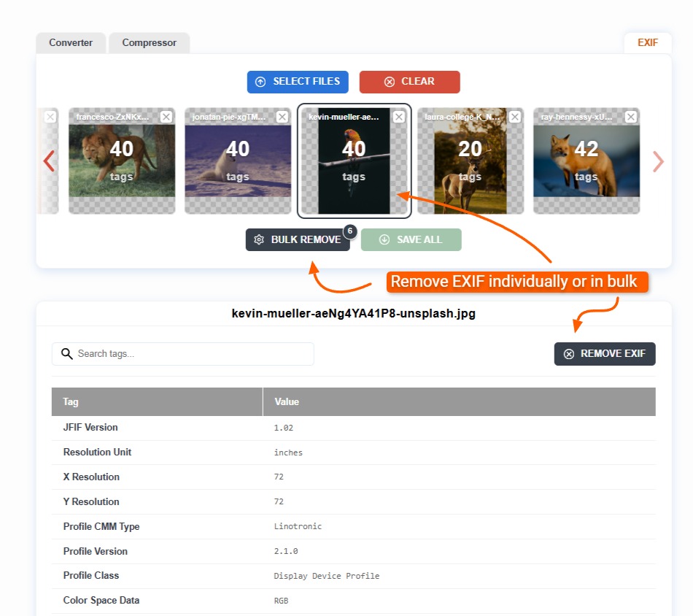Remove the ray-hennessy fox image
Screen dimensions: 693x616
[x=631, y=117]
